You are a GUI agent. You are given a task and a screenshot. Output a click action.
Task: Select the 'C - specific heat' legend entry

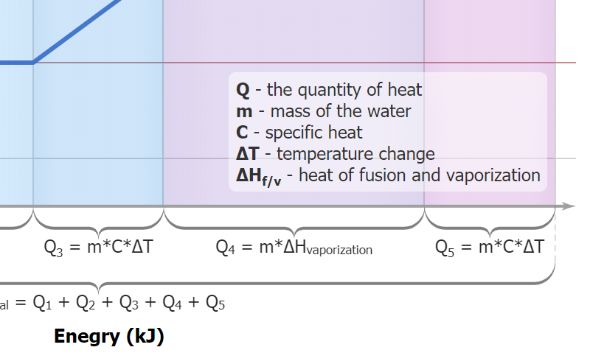coord(299,133)
